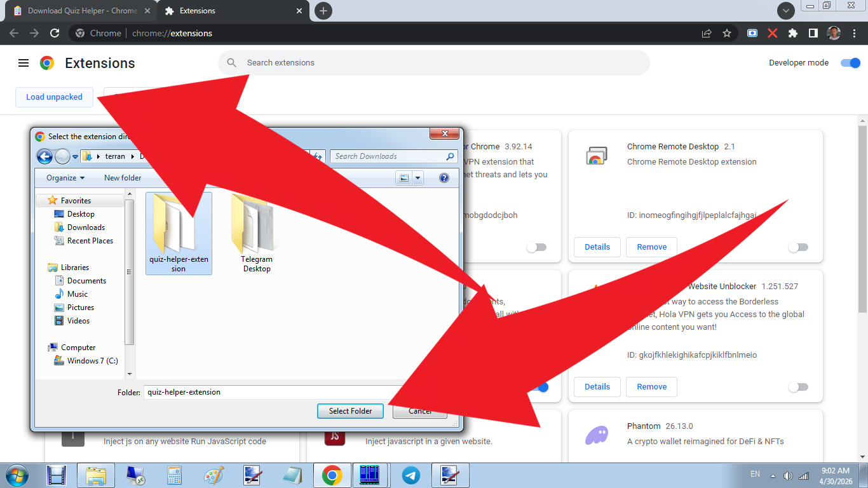Select the quiz-helper-extension folder
Screen dimensions: 868x488
pyautogui.click(x=179, y=233)
